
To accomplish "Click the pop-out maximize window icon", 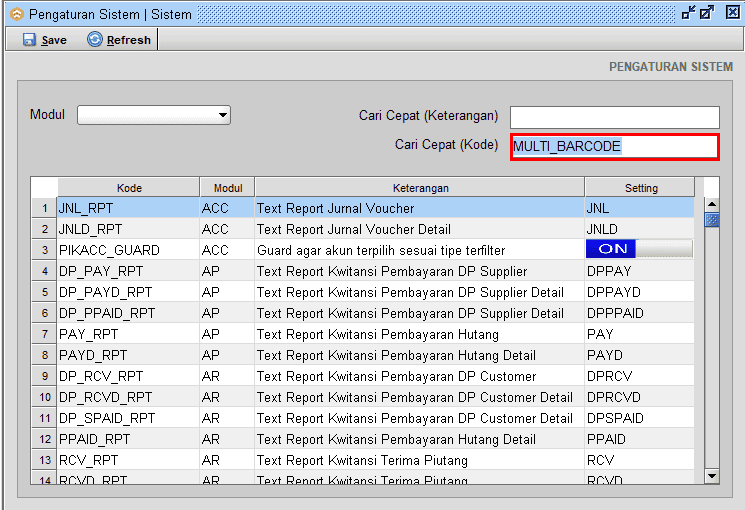I will tap(707, 12).
